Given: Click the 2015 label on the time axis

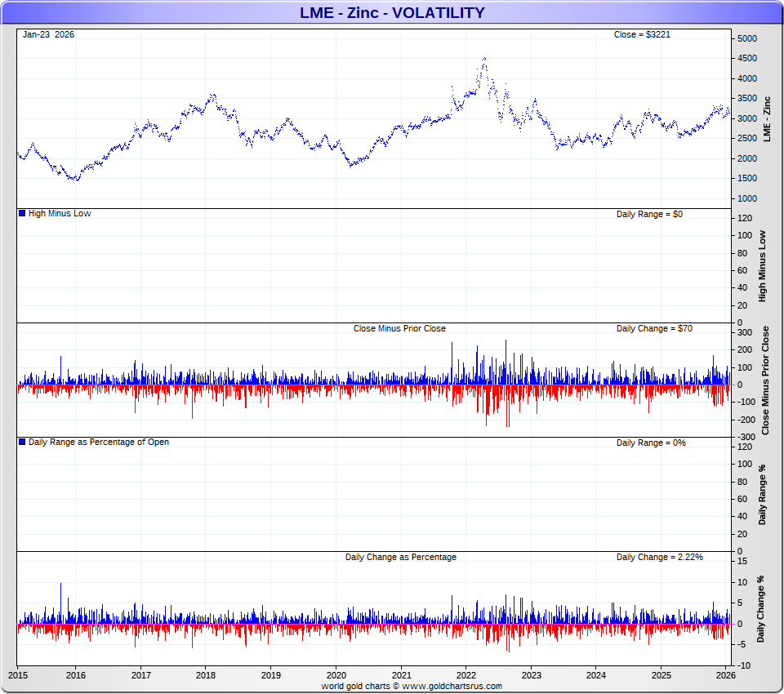Looking at the screenshot, I should point(17,675).
